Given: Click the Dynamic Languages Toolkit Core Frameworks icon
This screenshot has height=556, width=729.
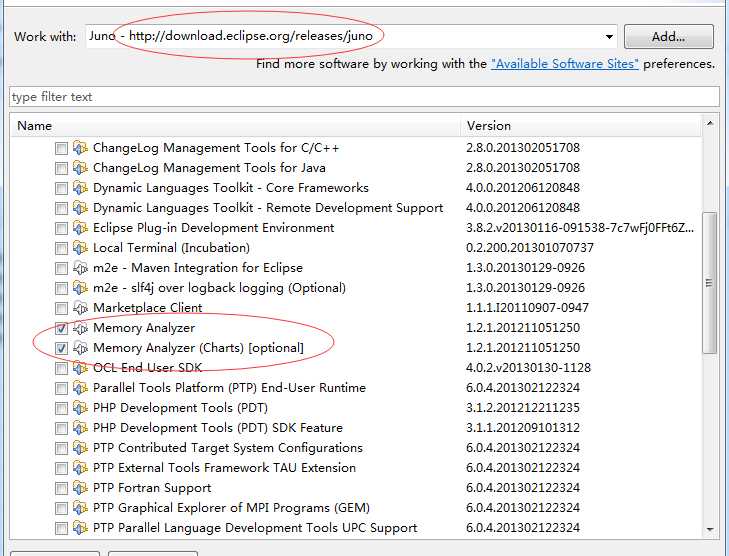Looking at the screenshot, I should 80,188.
